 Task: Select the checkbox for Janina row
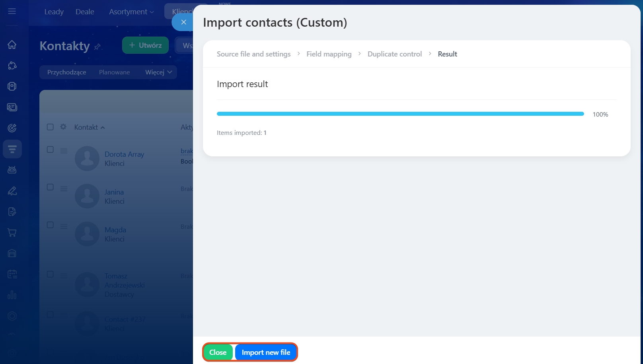tap(50, 187)
